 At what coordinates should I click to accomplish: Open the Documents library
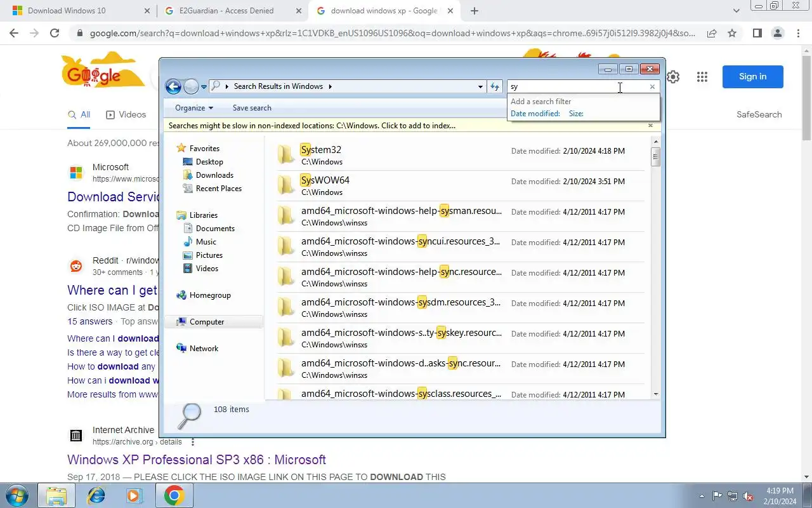click(215, 228)
